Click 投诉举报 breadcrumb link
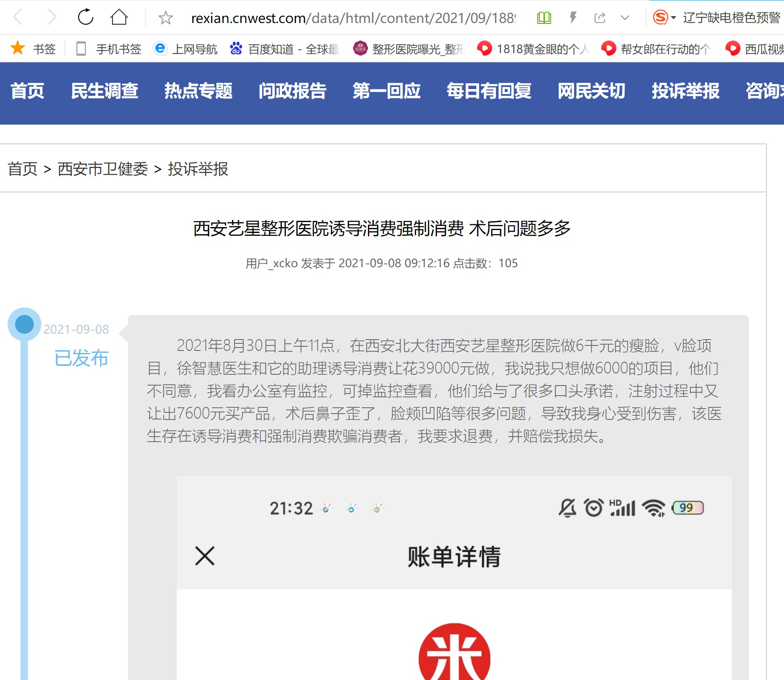Screen dimensions: 784x680 (x=198, y=169)
